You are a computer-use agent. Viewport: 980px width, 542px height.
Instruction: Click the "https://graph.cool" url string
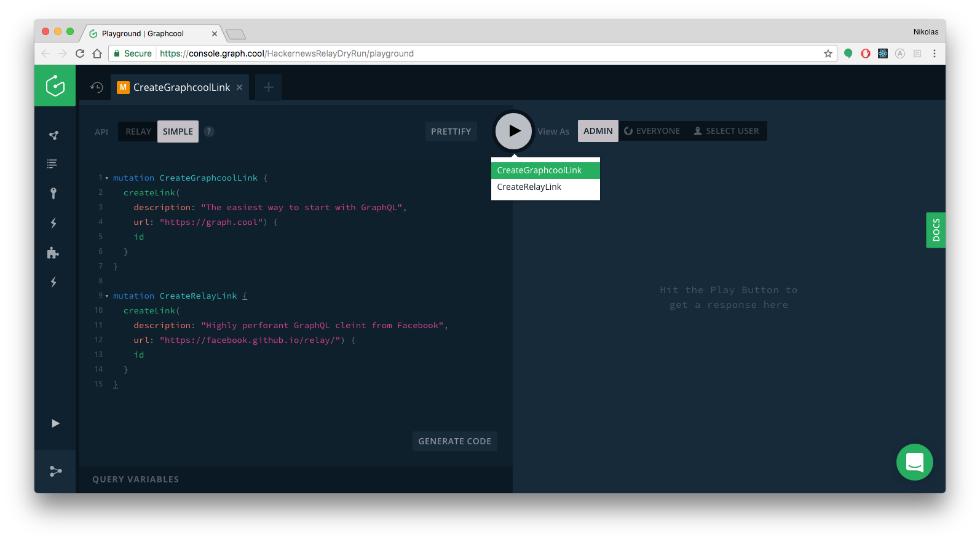[x=211, y=222]
